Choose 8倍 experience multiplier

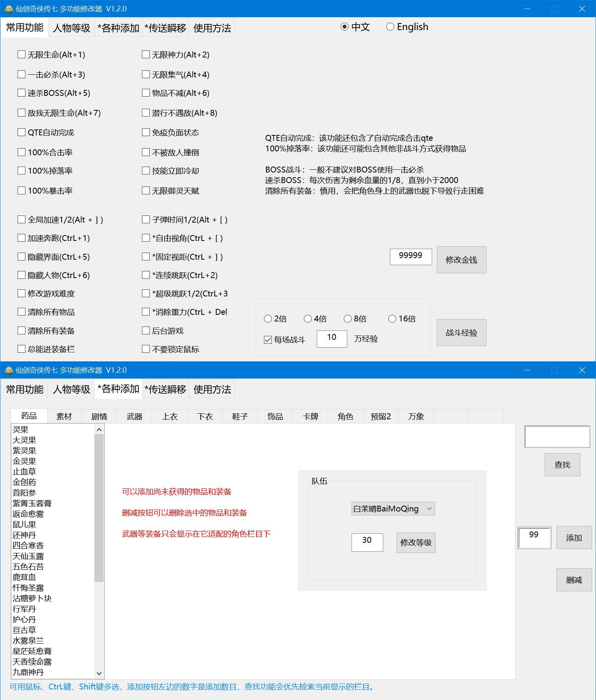click(348, 319)
